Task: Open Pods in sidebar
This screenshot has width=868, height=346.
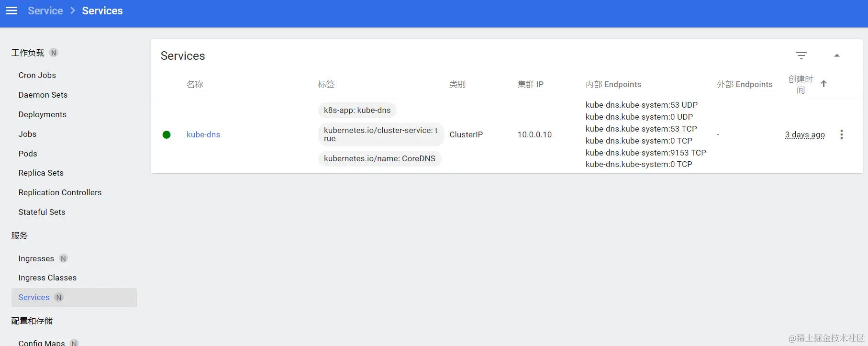Action: click(x=28, y=154)
